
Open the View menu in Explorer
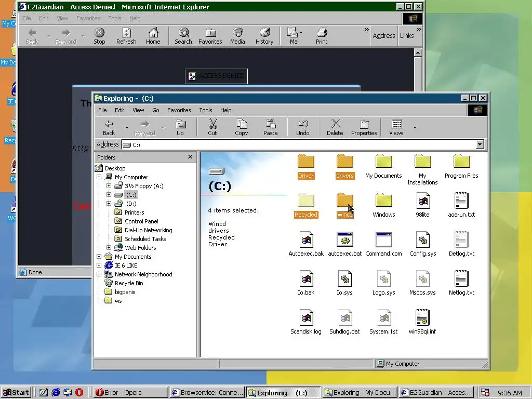click(138, 110)
